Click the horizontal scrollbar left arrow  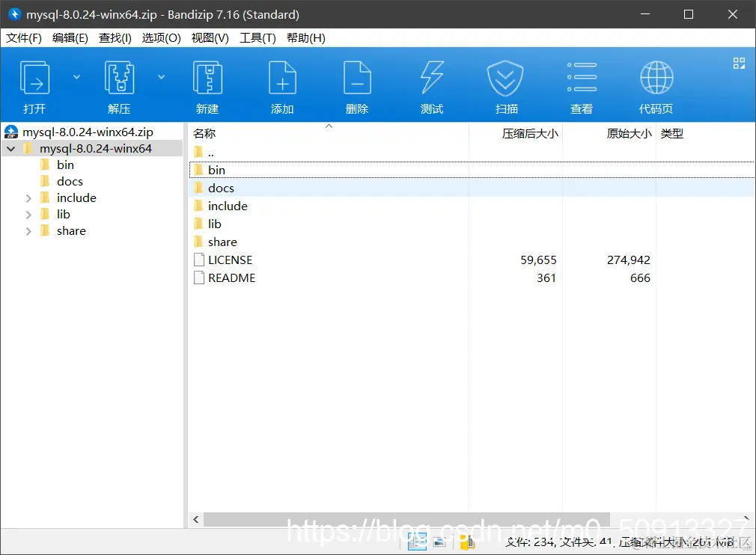(196, 519)
